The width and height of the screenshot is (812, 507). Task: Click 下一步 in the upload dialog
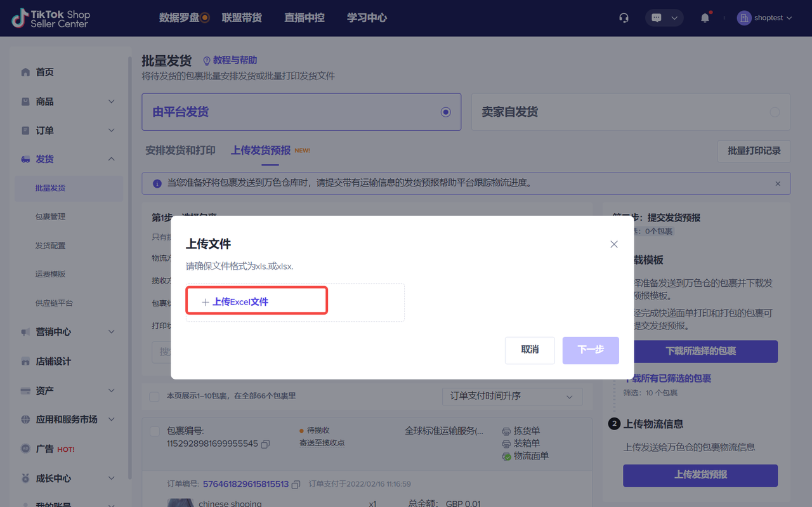(591, 350)
